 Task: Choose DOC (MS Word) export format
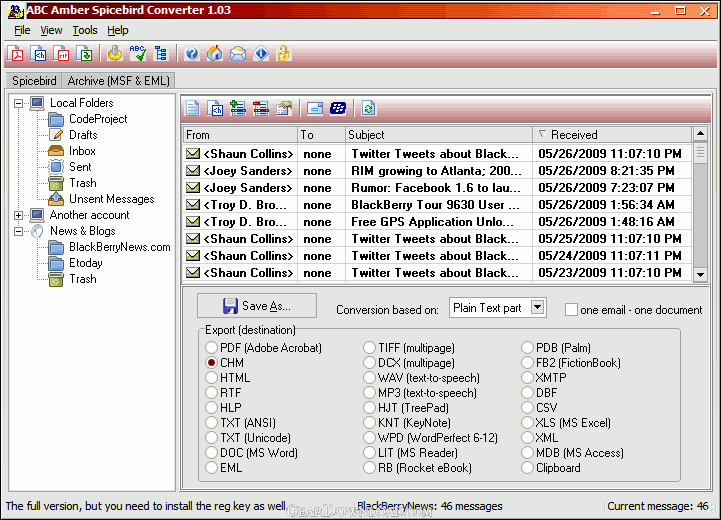(x=252, y=453)
